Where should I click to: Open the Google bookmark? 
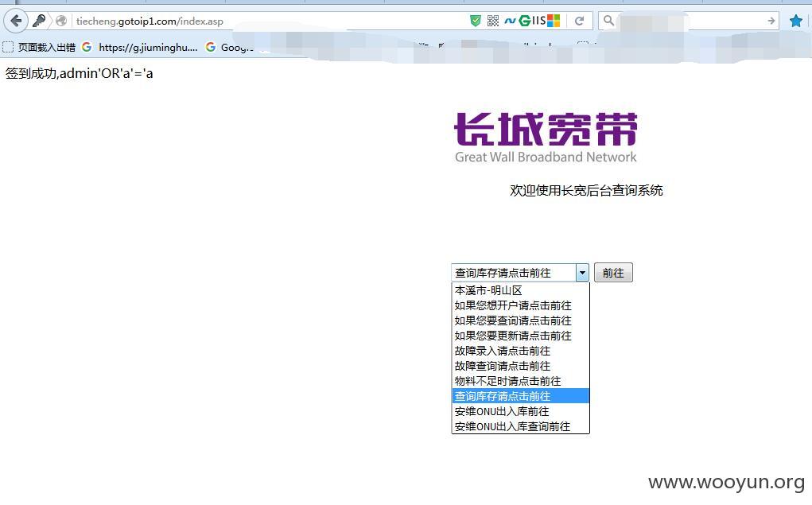(x=229, y=47)
